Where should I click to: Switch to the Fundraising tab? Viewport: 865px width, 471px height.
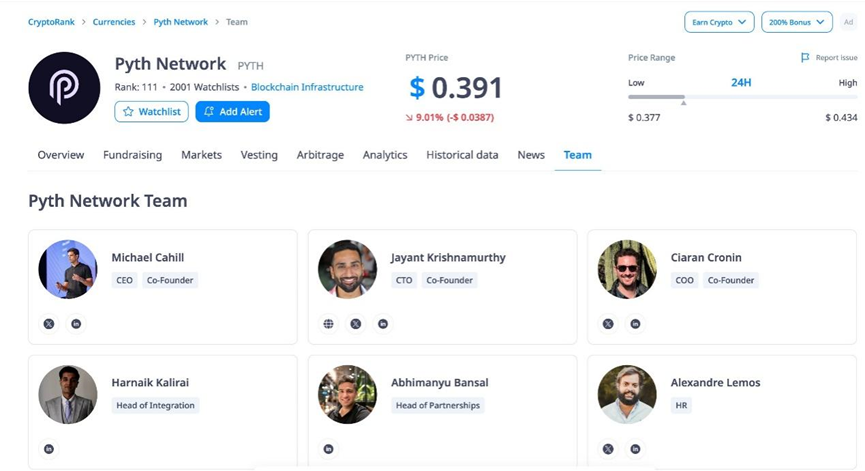pos(132,155)
